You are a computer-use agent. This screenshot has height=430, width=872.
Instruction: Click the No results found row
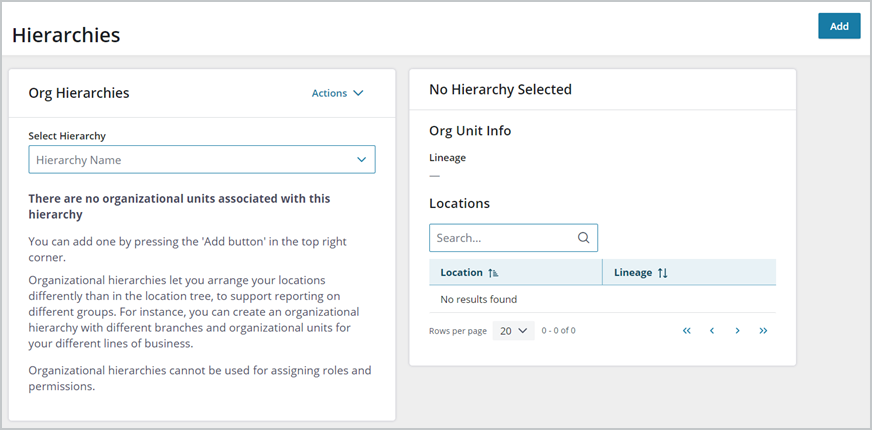click(602, 299)
